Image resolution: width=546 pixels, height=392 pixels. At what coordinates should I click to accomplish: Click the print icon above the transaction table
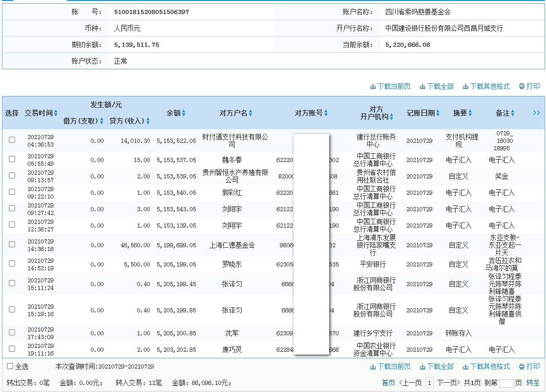point(529,86)
